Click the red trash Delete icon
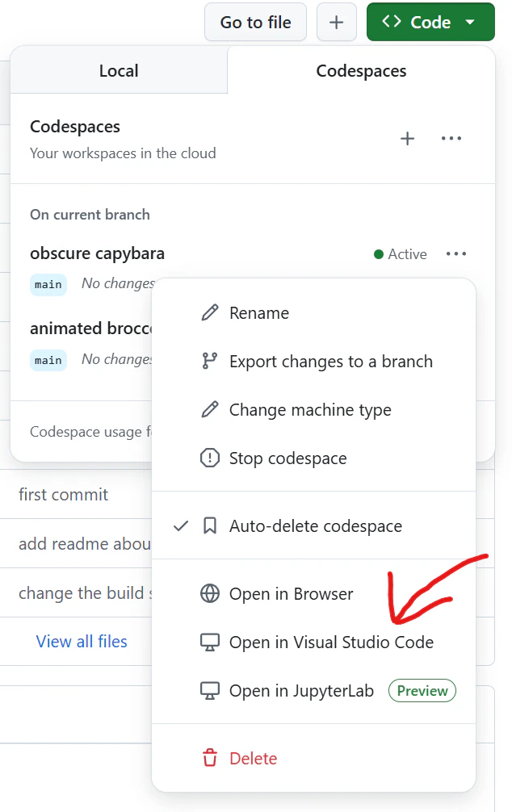Viewport: 512px width, 812px height. [209, 758]
